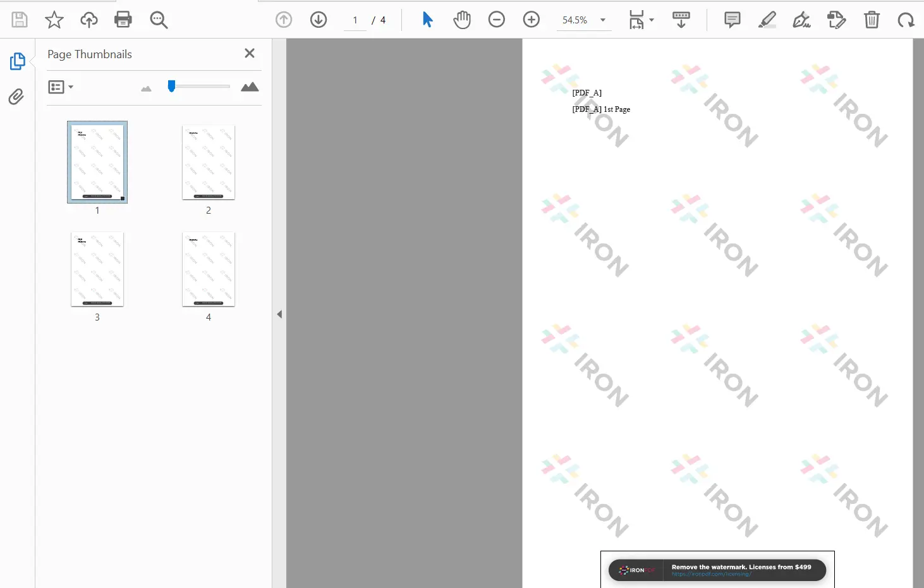Go to next page arrow
This screenshot has width=924, height=588.
[319, 20]
